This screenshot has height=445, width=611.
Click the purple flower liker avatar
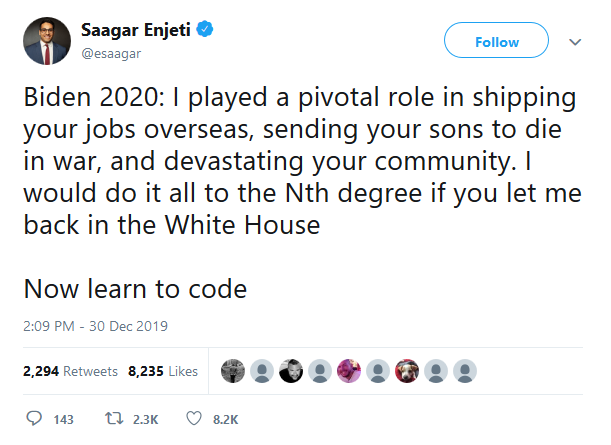tap(348, 371)
